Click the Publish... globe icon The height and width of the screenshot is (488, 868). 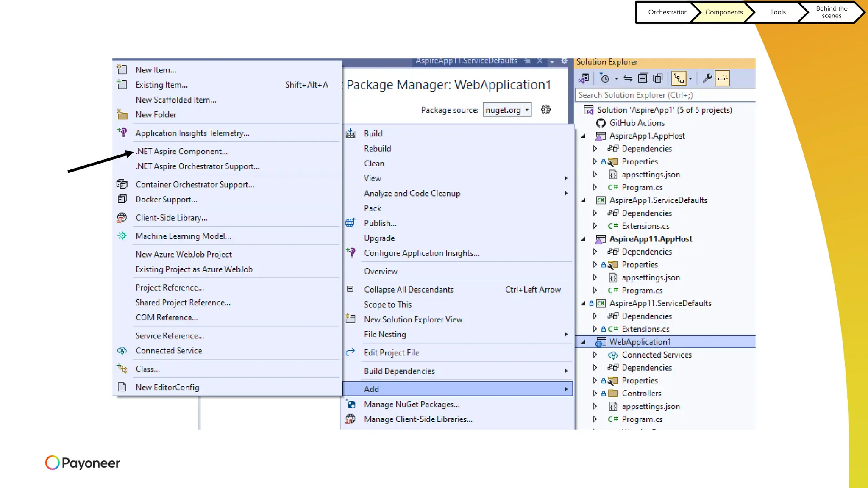point(351,223)
